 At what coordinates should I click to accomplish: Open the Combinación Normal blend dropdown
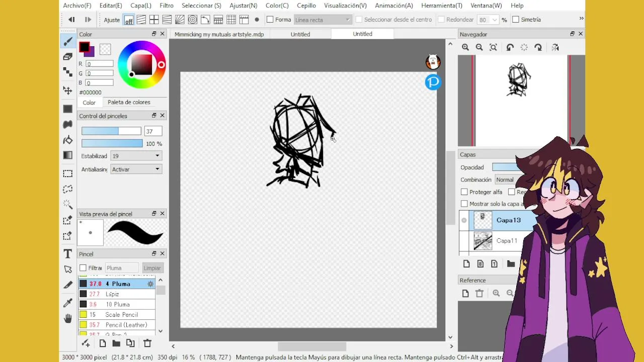tap(507, 179)
